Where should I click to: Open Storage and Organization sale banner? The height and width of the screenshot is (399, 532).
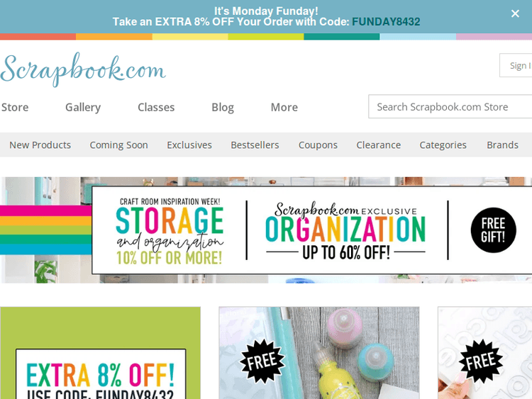pos(266,230)
